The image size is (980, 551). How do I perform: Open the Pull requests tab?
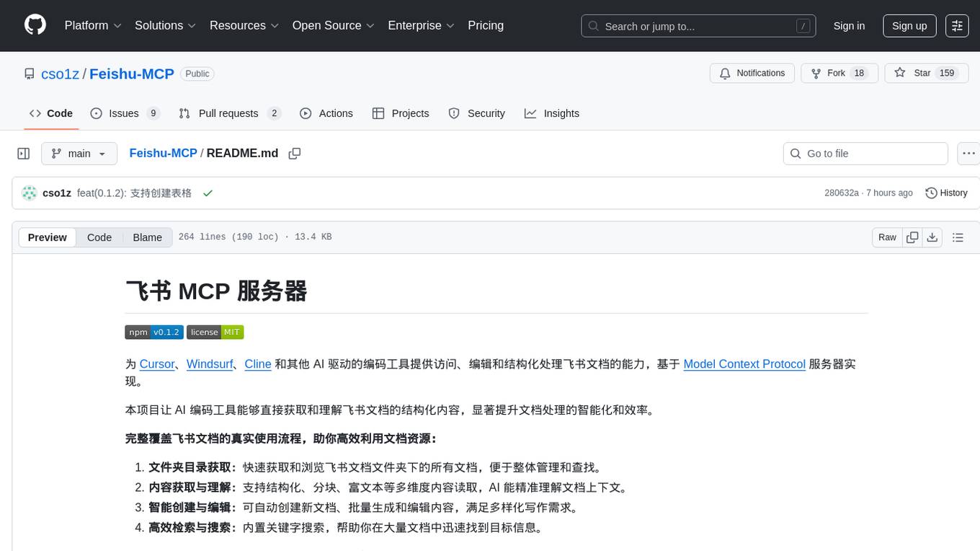[228, 113]
